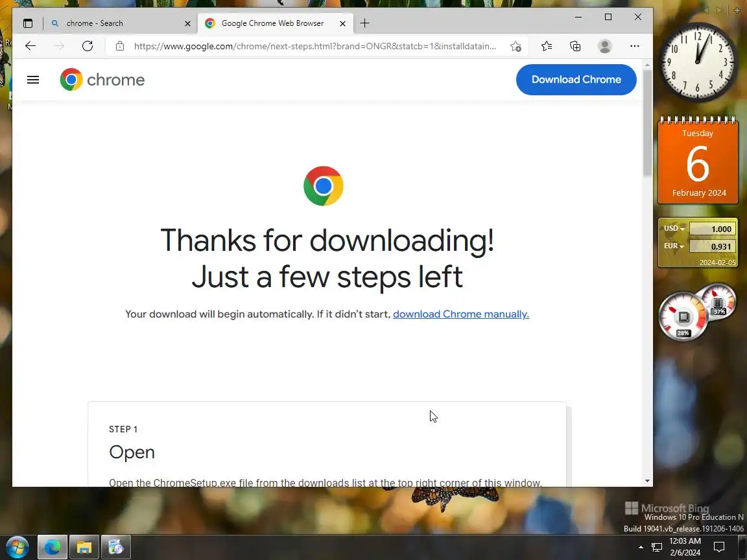Refresh the current page
Image resolution: width=747 pixels, height=560 pixels.
pyautogui.click(x=88, y=46)
